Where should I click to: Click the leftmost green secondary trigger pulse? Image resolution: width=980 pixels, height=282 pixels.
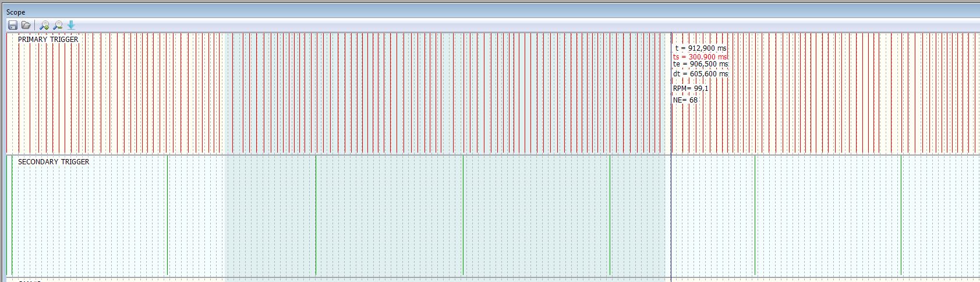tap(12, 216)
